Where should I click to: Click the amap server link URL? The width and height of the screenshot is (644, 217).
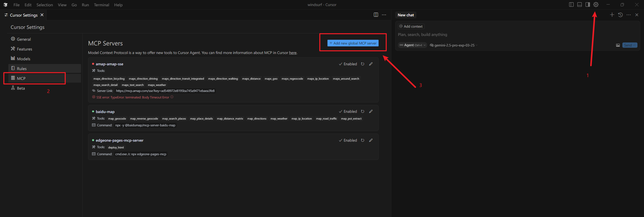point(165,91)
